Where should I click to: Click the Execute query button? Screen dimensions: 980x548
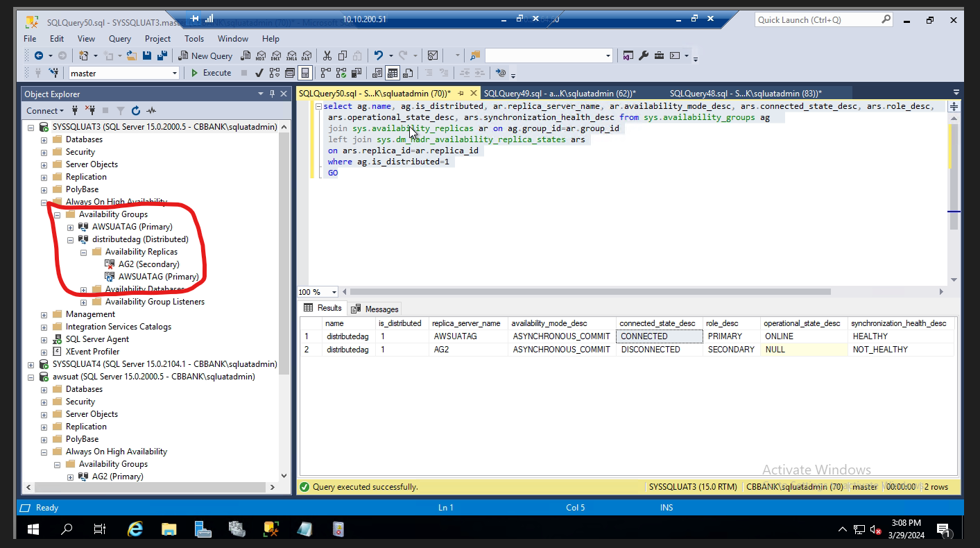(211, 73)
